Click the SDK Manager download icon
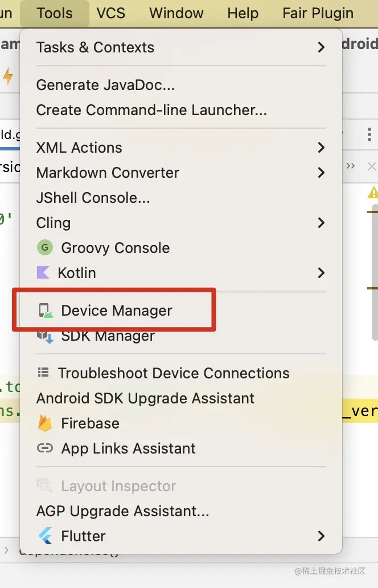Viewport: 378px width, 588px height. [x=45, y=336]
